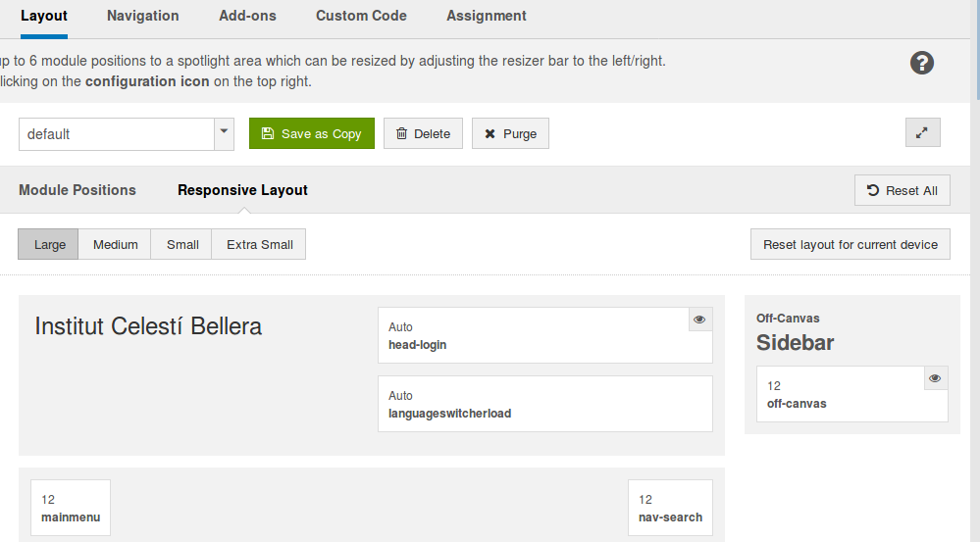This screenshot has height=542, width=980.
Task: Click the languageswitcherload module block
Action: 544,404
